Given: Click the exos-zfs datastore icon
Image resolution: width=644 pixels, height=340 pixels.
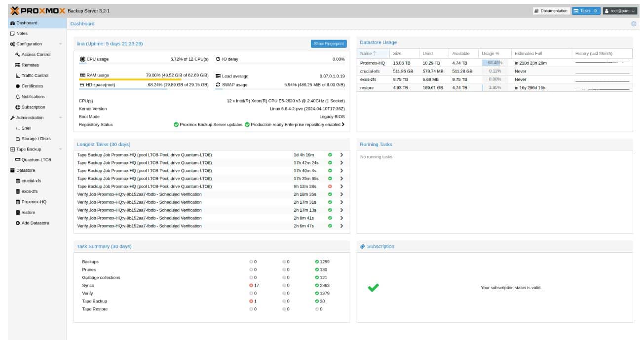Looking at the screenshot, I should [x=18, y=191].
